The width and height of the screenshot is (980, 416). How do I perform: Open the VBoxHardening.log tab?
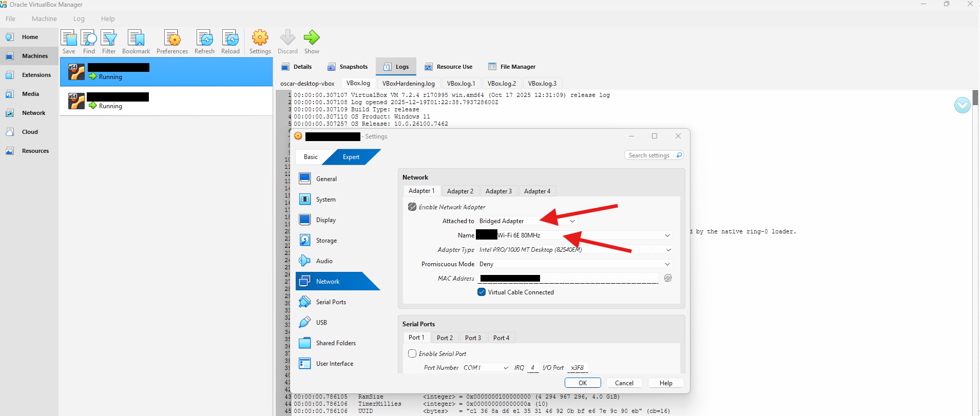click(x=408, y=83)
